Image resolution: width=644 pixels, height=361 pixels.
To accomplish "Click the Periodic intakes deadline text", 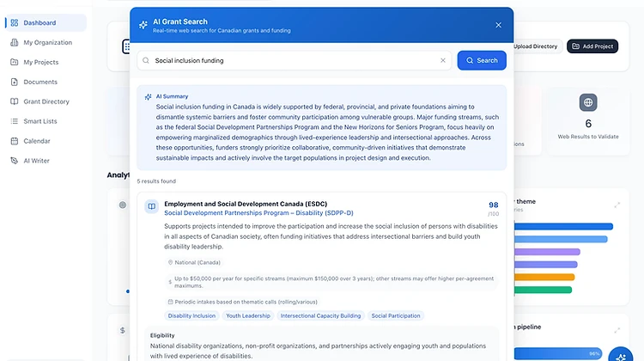I will pos(246,302).
